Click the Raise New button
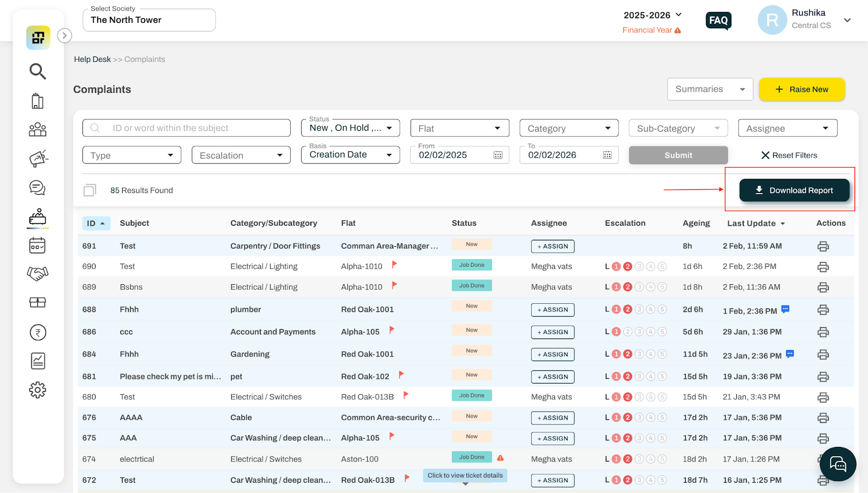Screen dimensions: 868x493 (x=802, y=89)
